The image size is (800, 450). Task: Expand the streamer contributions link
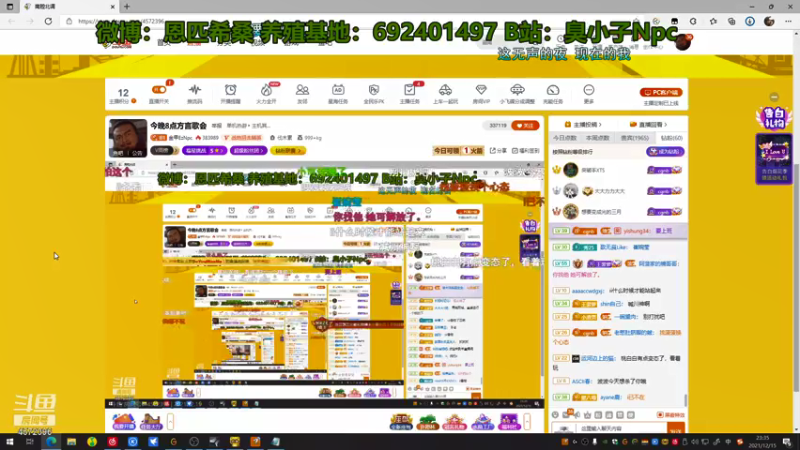click(583, 124)
